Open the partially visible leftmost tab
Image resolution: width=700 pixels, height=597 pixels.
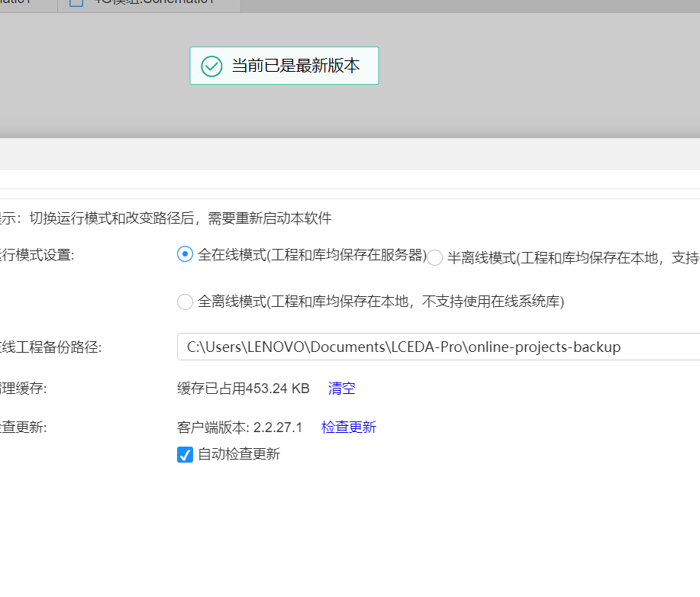(27, 3)
